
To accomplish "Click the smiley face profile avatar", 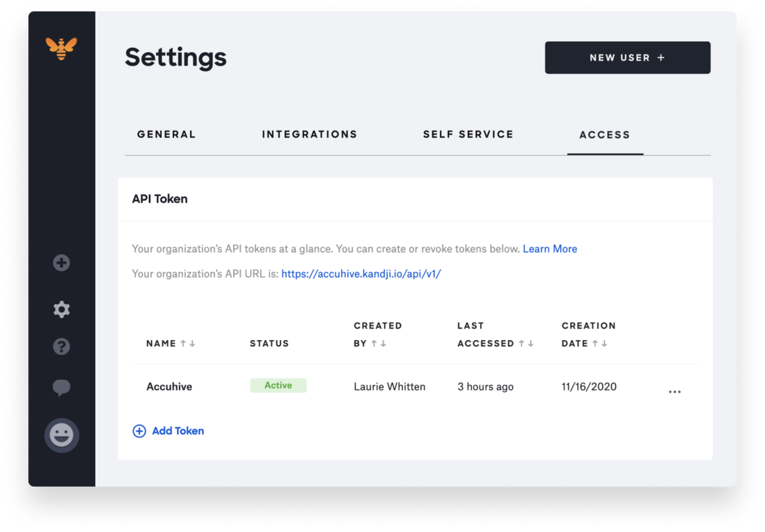I will 61,435.
